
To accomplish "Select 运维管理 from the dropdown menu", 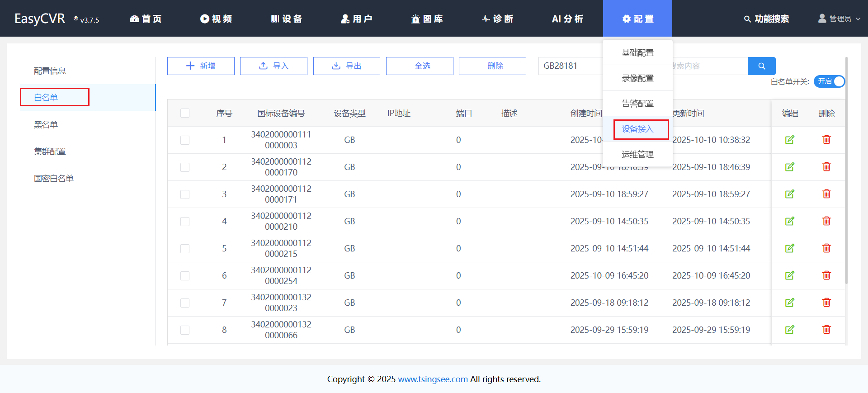I will [x=637, y=155].
